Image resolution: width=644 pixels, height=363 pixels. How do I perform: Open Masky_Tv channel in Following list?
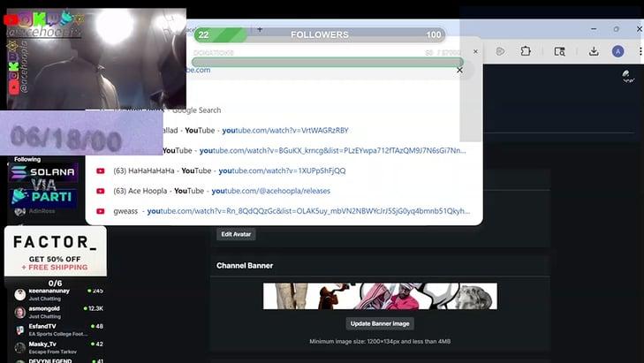pos(42,344)
